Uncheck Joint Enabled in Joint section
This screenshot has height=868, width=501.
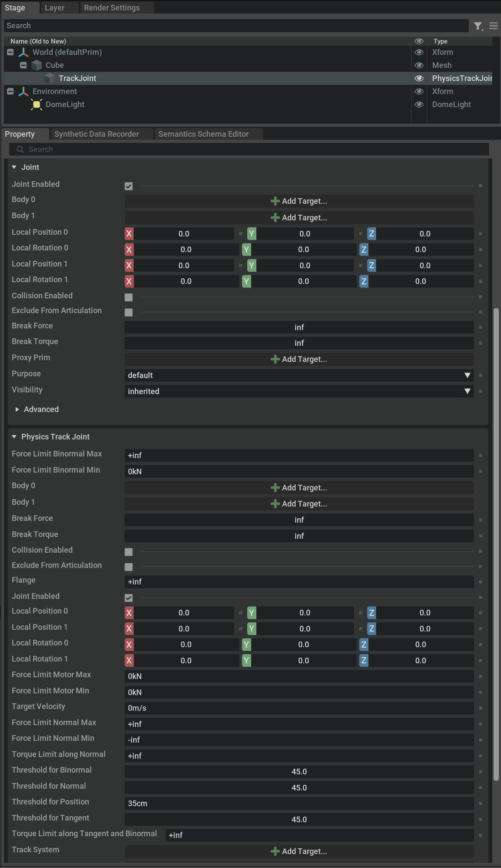128,186
